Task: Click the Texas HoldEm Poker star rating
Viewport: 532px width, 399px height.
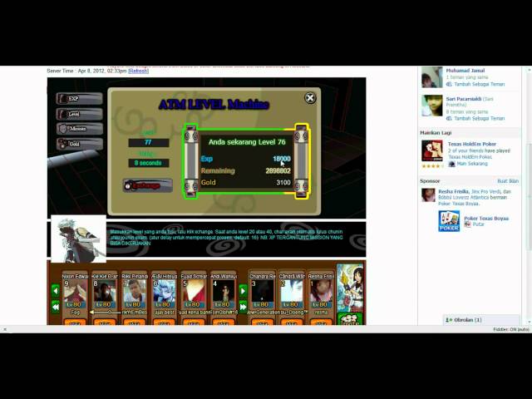Action: (x=432, y=166)
